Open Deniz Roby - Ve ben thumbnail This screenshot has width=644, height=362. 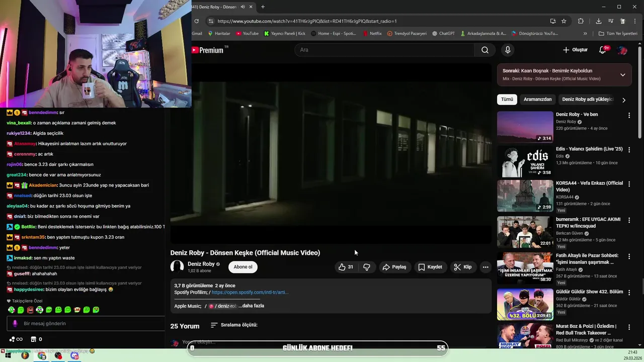525,127
